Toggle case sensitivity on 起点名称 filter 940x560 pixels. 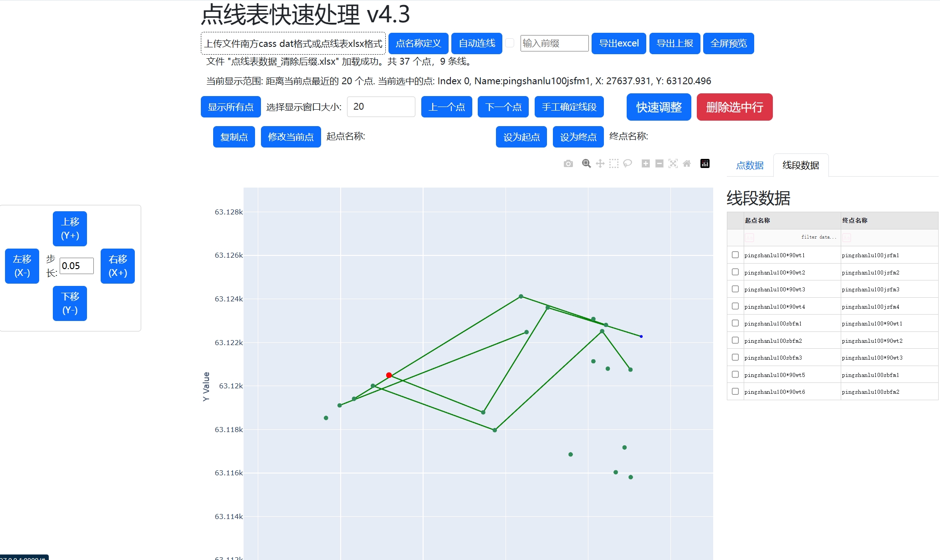749,238
